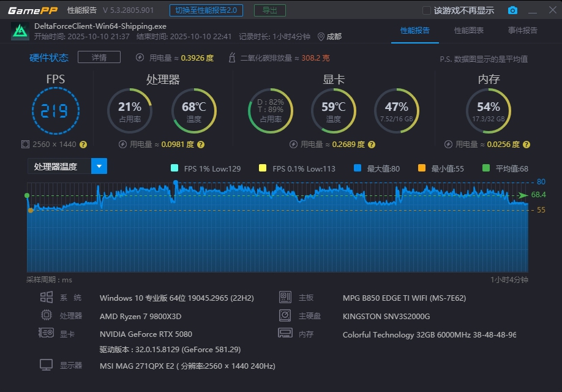
Task: Click the help icon beside 2560 x 1440
Action: pos(83,145)
